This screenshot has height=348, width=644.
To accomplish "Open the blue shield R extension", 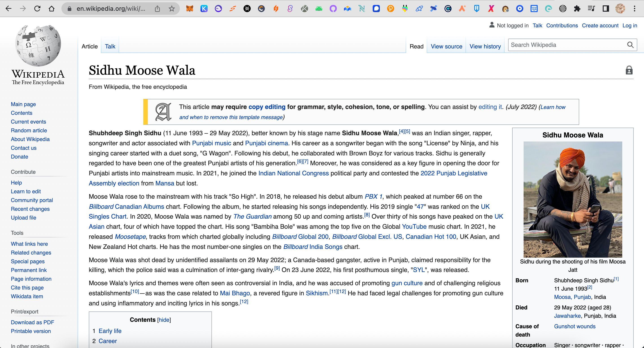I will [476, 9].
